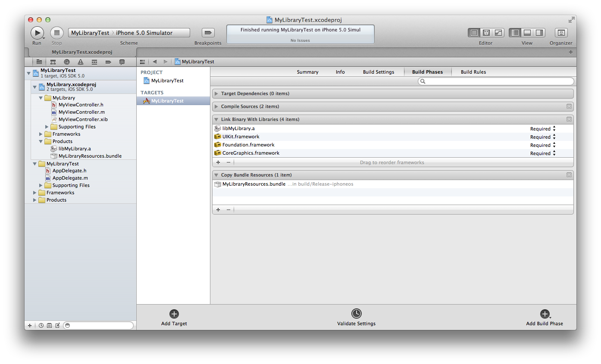Open AppDelegate.m in navigator
Viewport: 601px width, 364px height.
tap(70, 178)
